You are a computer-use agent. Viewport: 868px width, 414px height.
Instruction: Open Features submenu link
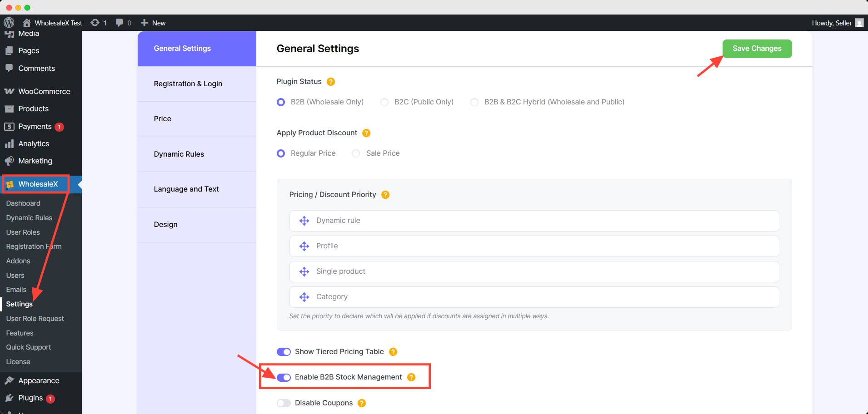(x=20, y=333)
